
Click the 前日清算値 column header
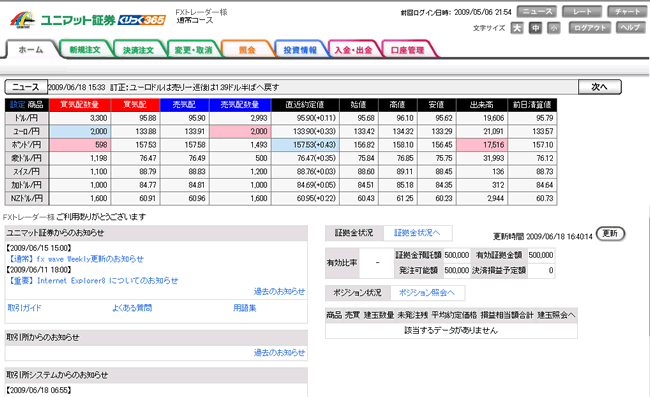532,105
